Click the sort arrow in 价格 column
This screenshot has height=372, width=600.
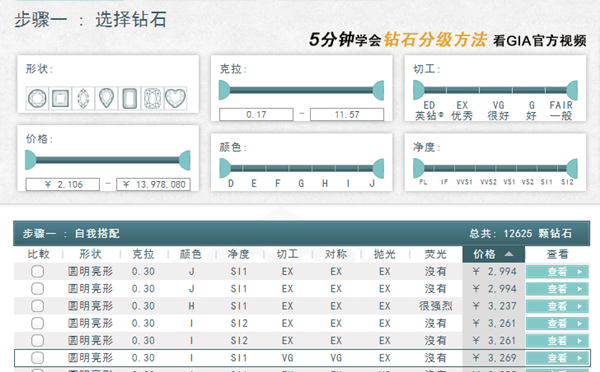tap(509, 254)
